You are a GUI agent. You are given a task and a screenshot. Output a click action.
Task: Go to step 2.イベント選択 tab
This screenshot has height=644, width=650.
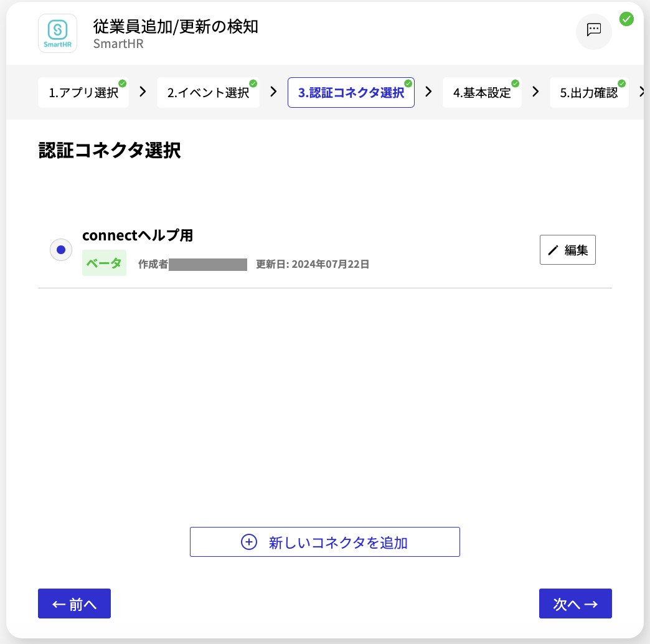click(208, 92)
